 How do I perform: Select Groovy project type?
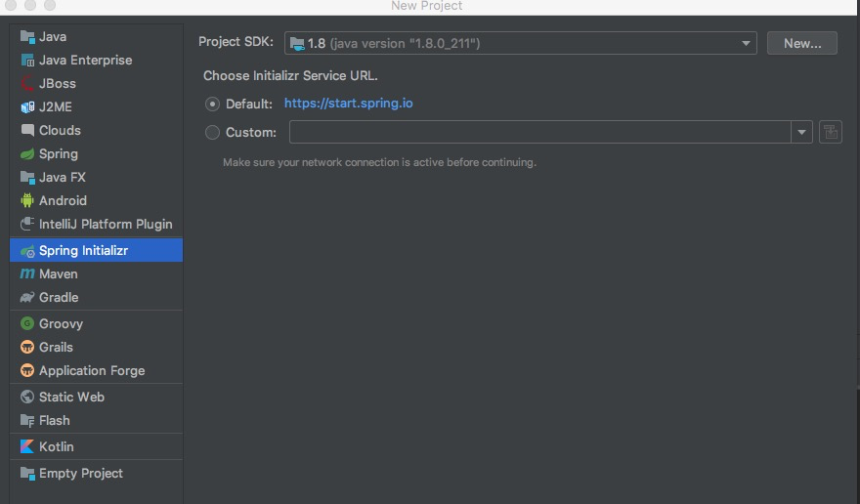click(x=96, y=323)
